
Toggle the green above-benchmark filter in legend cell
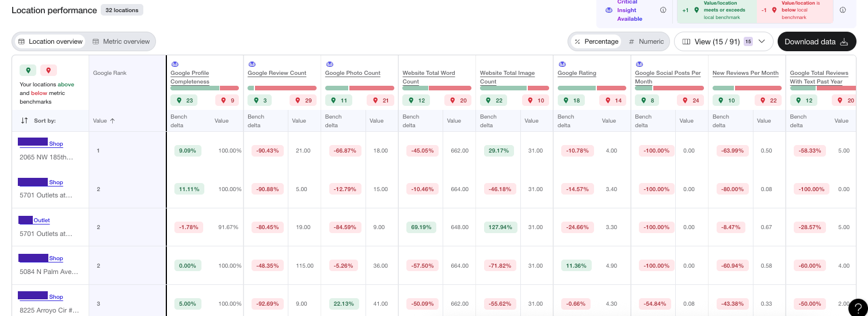pos(28,70)
